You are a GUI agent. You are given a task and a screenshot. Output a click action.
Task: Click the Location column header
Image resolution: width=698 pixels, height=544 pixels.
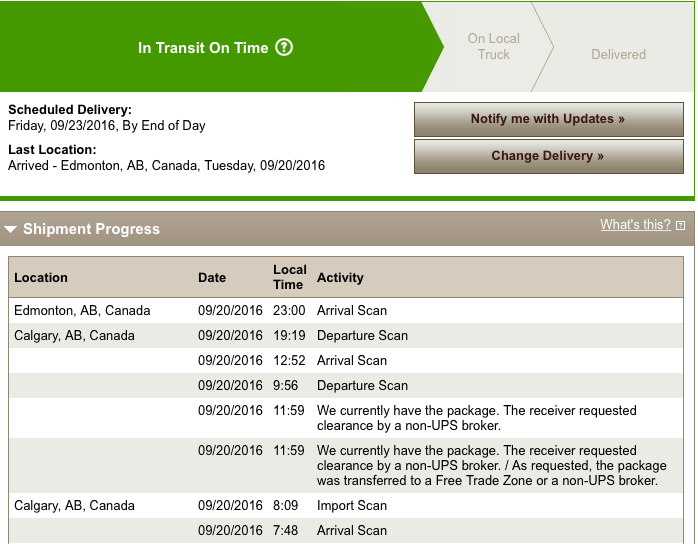tap(41, 277)
